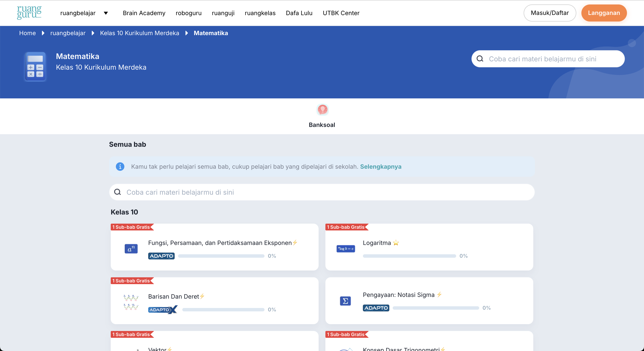Open the UTBK Center menu item

point(341,13)
